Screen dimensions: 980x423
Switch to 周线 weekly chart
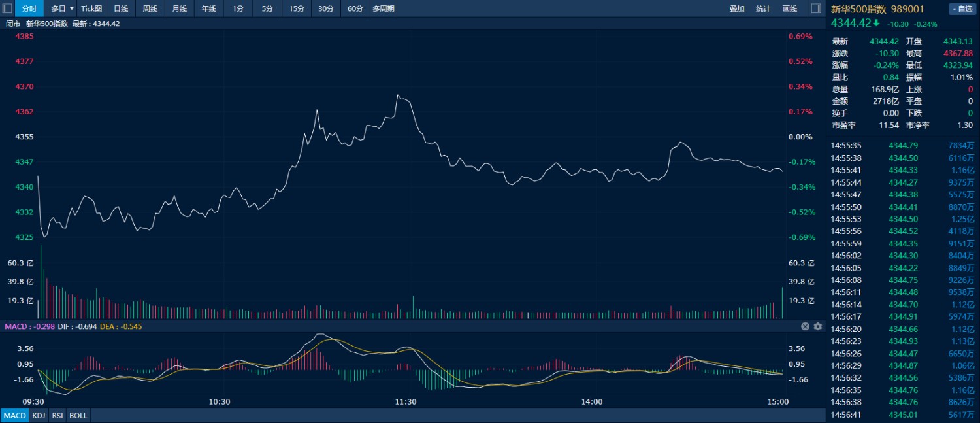(150, 8)
